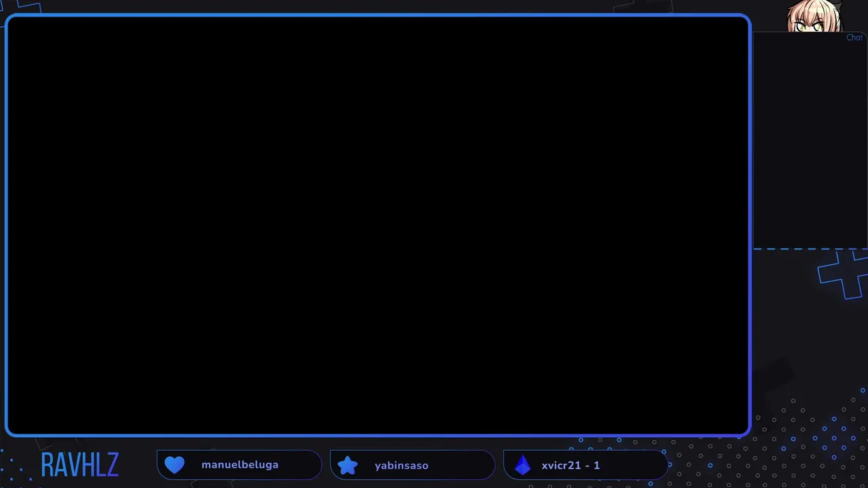Click the "xvicr21 - 1" label
This screenshot has width=868, height=488.
570,466
